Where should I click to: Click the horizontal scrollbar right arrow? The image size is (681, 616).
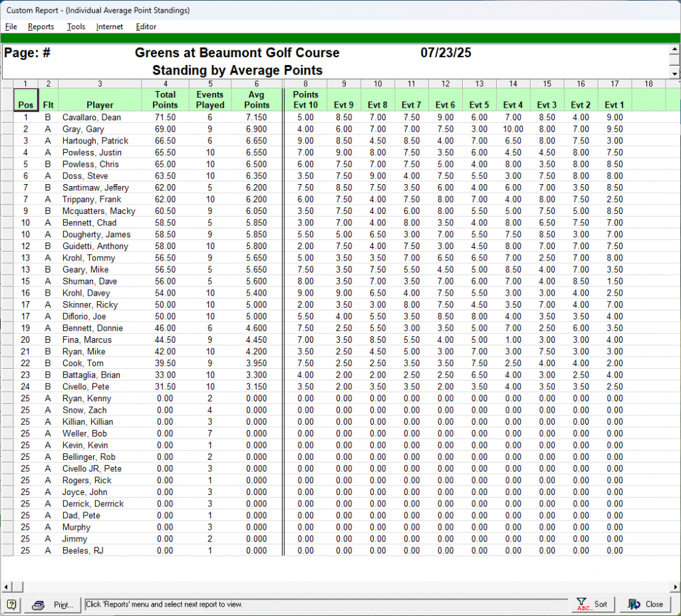pos(675,587)
